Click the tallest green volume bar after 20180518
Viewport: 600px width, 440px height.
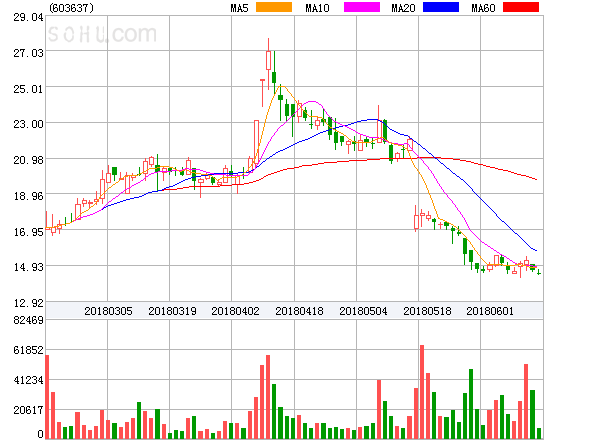pyautogui.click(x=471, y=404)
